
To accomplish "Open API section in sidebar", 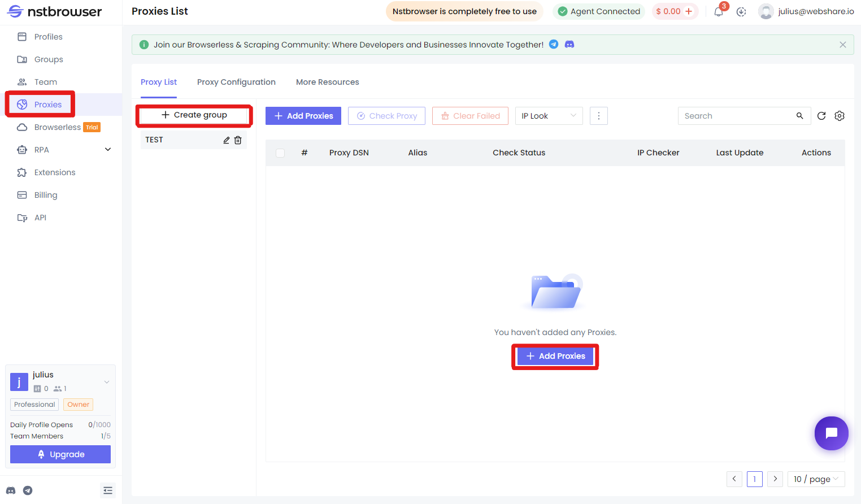I will tap(61, 218).
